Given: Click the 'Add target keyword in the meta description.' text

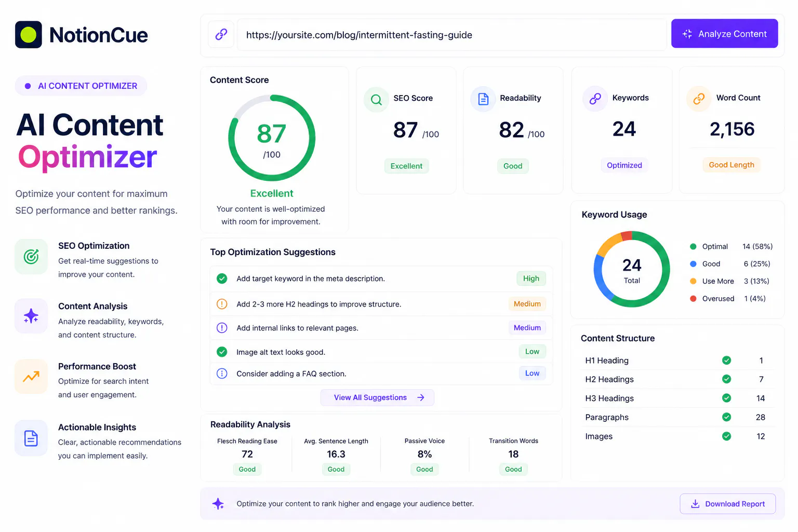Looking at the screenshot, I should click(x=311, y=278).
